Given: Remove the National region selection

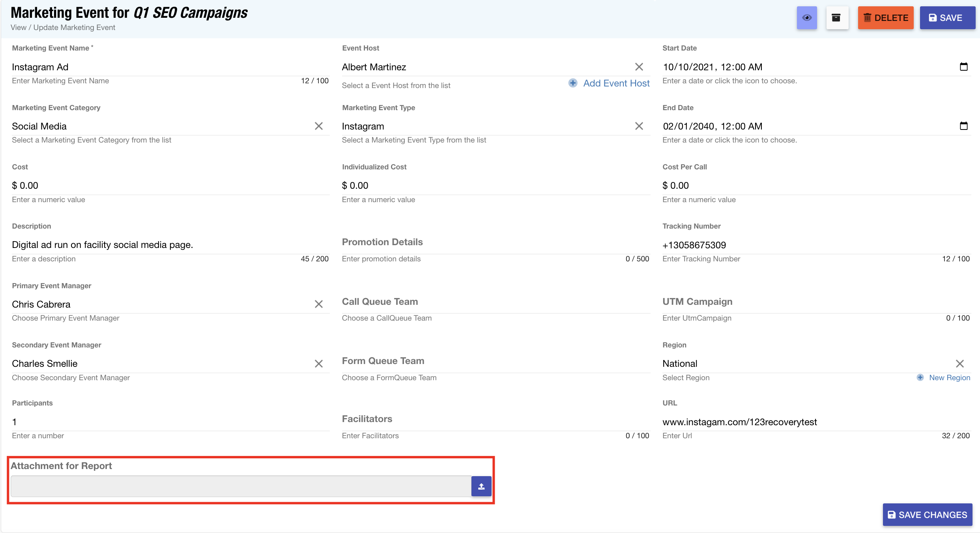Looking at the screenshot, I should (x=959, y=364).
